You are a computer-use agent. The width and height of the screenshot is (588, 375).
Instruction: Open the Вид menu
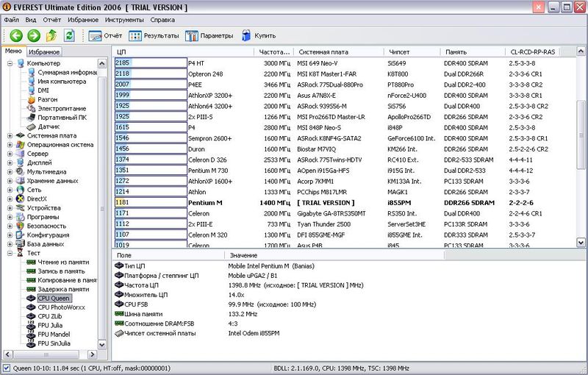coord(31,20)
